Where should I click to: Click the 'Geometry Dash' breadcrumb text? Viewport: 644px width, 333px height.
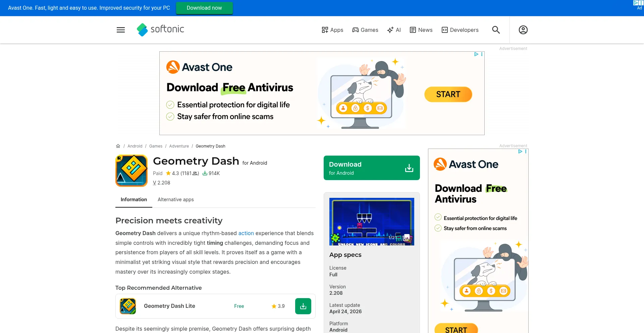pyautogui.click(x=211, y=146)
